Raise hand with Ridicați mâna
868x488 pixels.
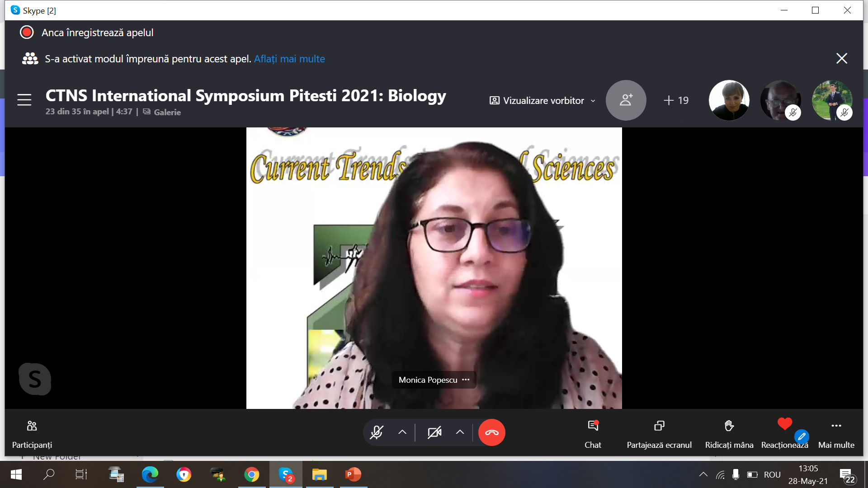click(729, 434)
